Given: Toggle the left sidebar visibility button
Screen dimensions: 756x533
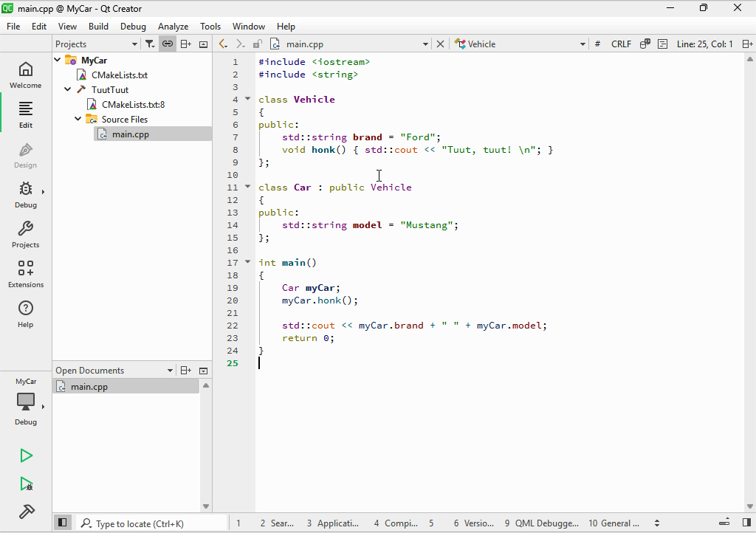Looking at the screenshot, I should 63,523.
